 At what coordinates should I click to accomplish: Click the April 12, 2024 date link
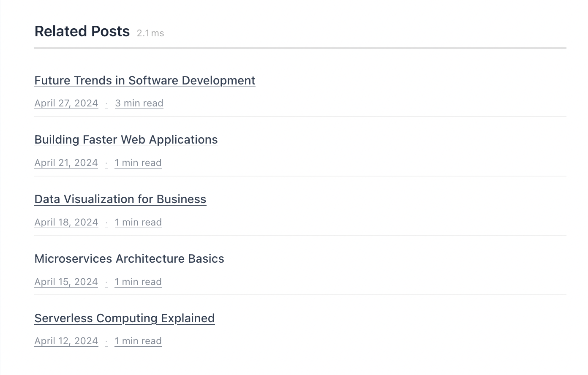pos(66,341)
